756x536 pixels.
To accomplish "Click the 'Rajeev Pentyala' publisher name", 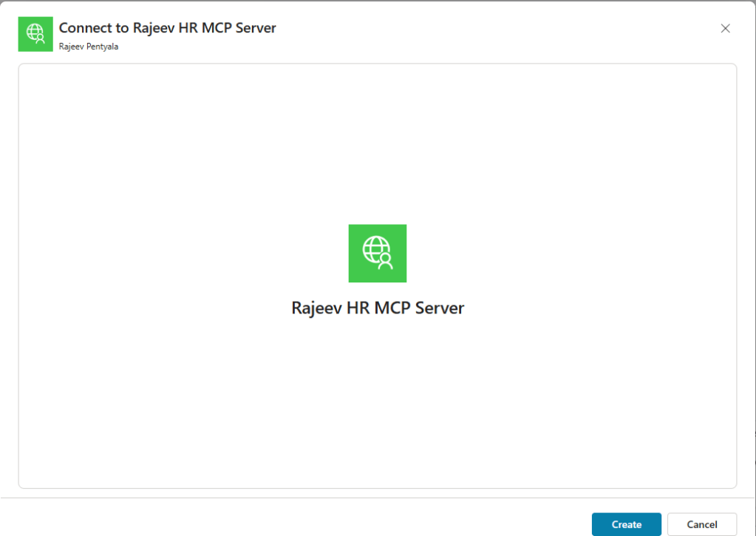I will 88,46.
